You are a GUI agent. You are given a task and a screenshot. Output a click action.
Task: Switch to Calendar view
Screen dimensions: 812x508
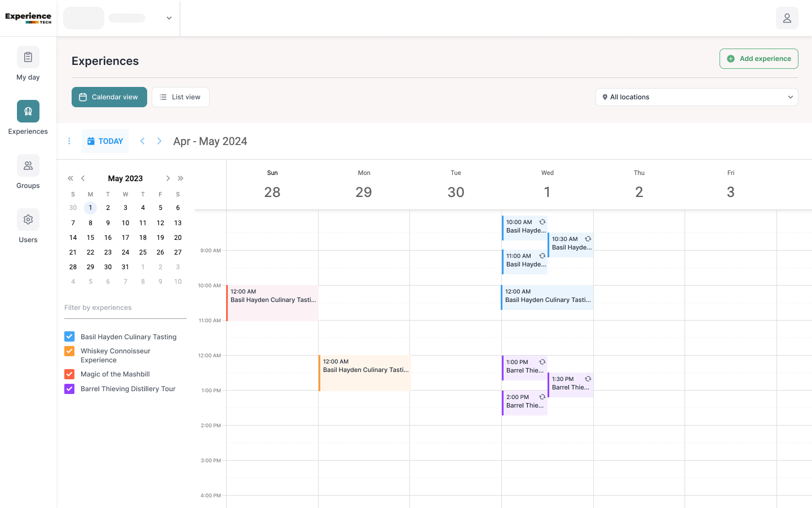pyautogui.click(x=109, y=97)
